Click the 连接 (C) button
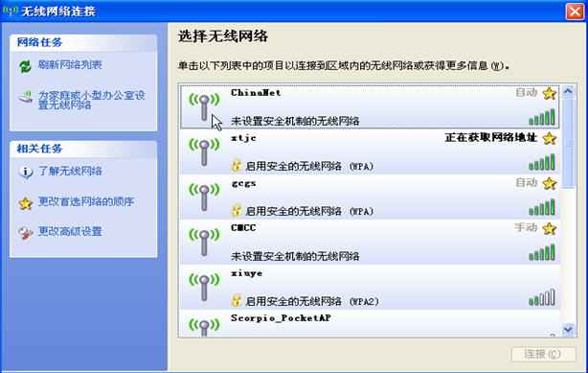 (543, 354)
